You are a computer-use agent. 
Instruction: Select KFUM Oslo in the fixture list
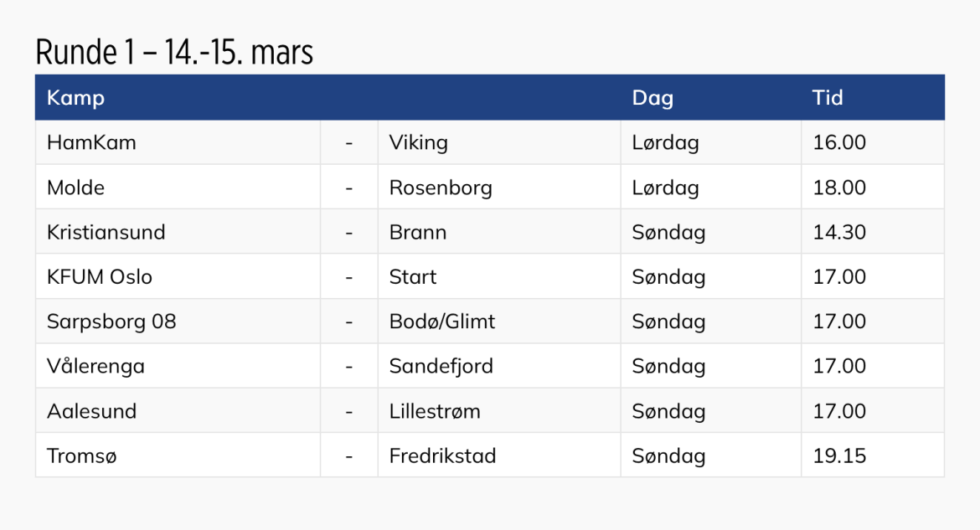click(100, 277)
